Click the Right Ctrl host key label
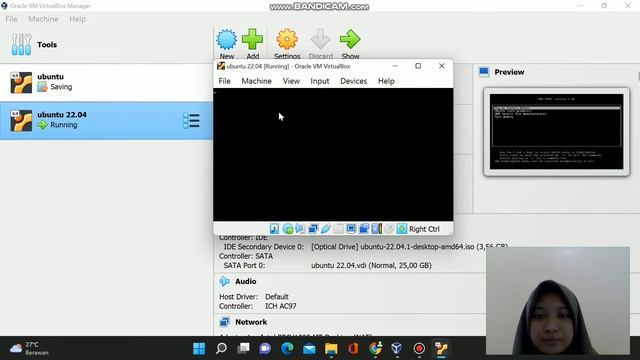640x360 pixels. [424, 229]
